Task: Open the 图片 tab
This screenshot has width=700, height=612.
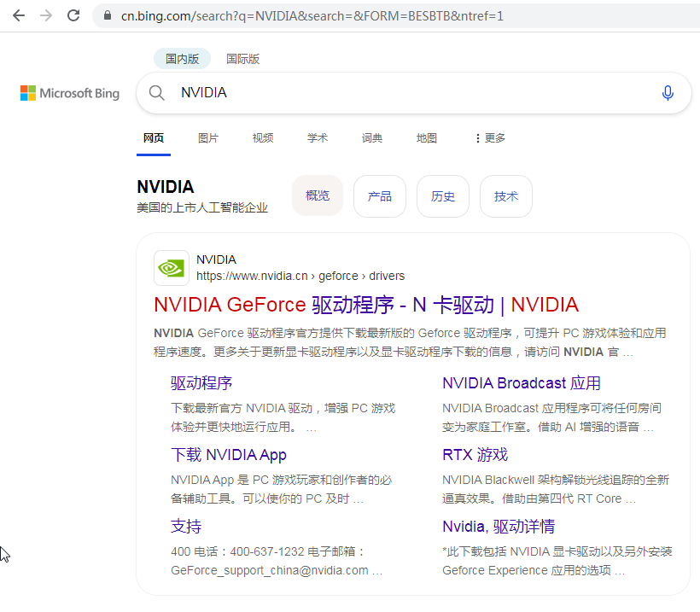Action: coord(208,138)
